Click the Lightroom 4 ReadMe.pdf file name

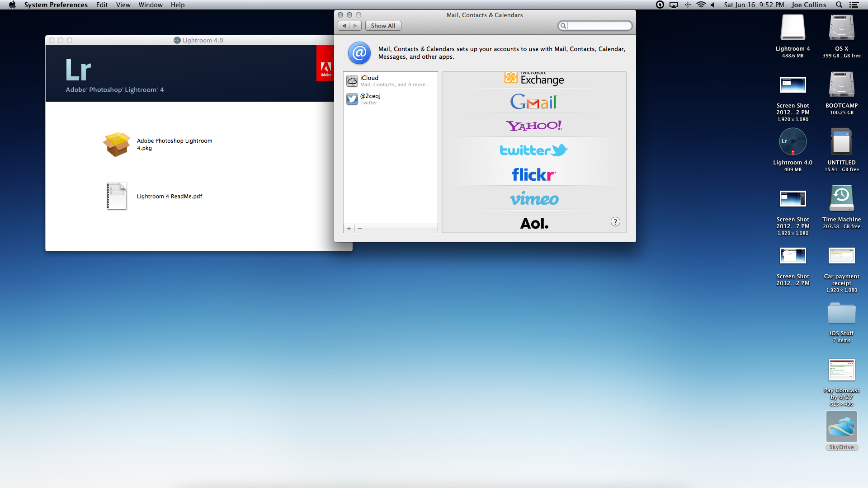pos(170,196)
